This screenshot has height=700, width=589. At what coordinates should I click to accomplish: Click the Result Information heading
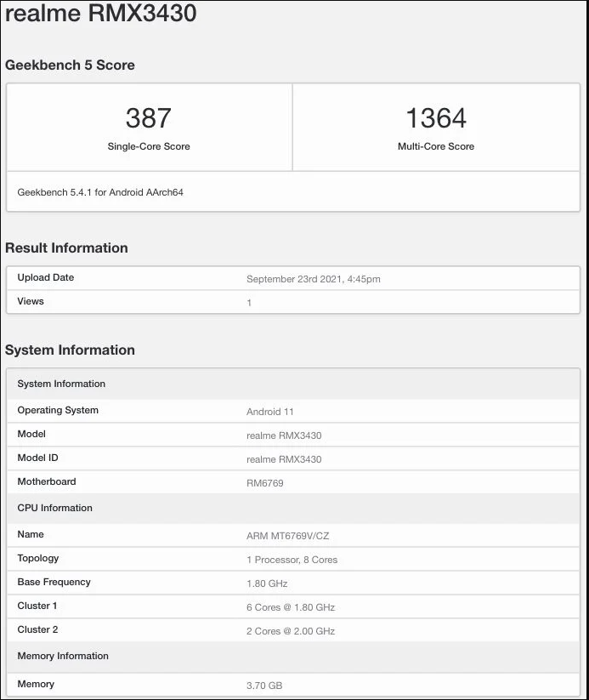[66, 248]
